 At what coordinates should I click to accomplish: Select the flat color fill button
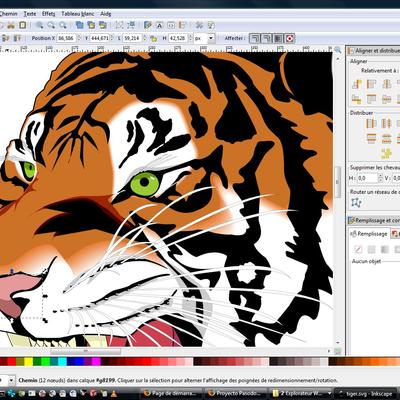(x=371, y=249)
